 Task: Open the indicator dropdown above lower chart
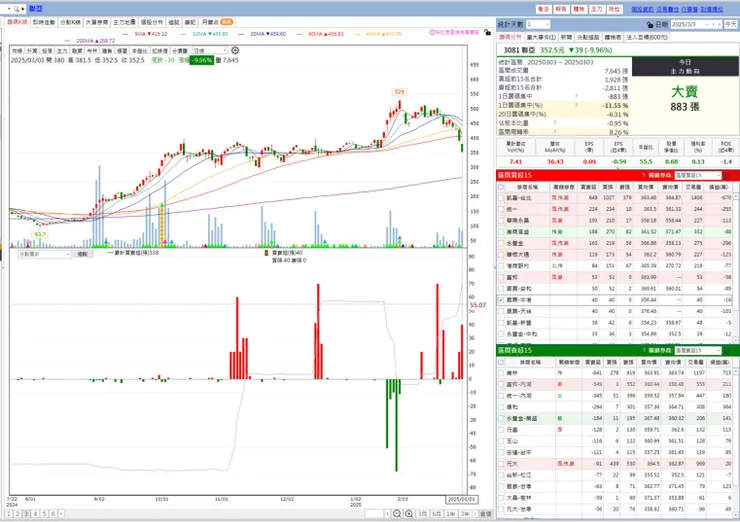click(44, 254)
